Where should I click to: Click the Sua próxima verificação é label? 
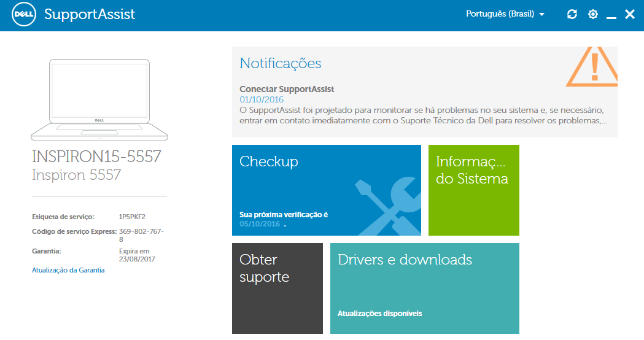click(x=284, y=214)
